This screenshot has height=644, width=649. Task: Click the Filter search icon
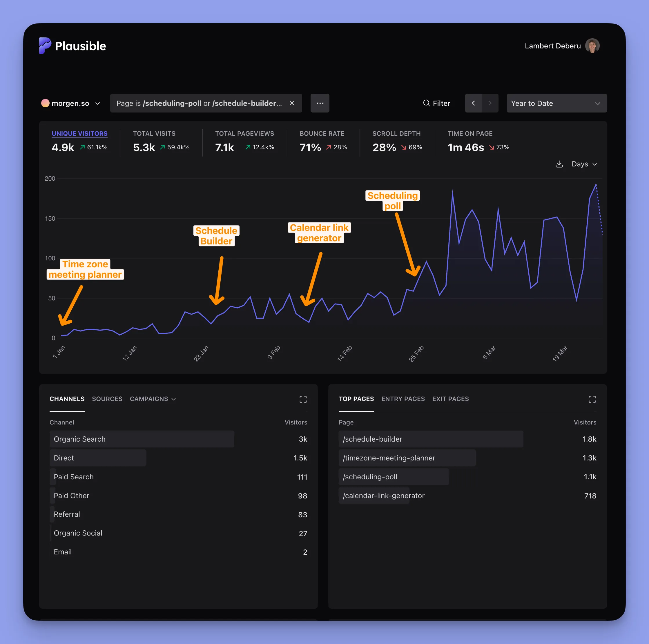[x=426, y=103]
